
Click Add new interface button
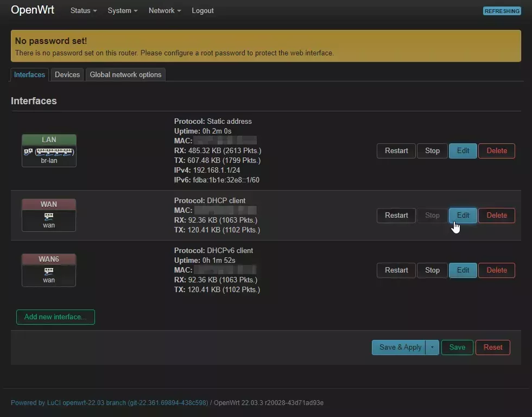click(55, 317)
